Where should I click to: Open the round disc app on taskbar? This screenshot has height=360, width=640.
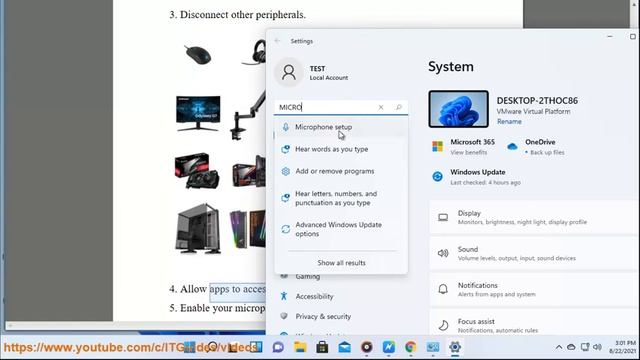pyautogui.click(x=367, y=347)
